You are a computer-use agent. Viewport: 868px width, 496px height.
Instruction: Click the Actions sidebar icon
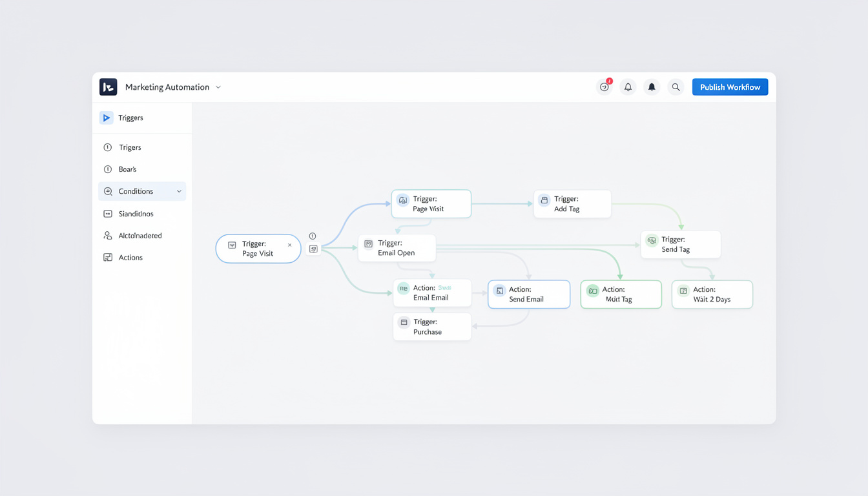pos(108,258)
